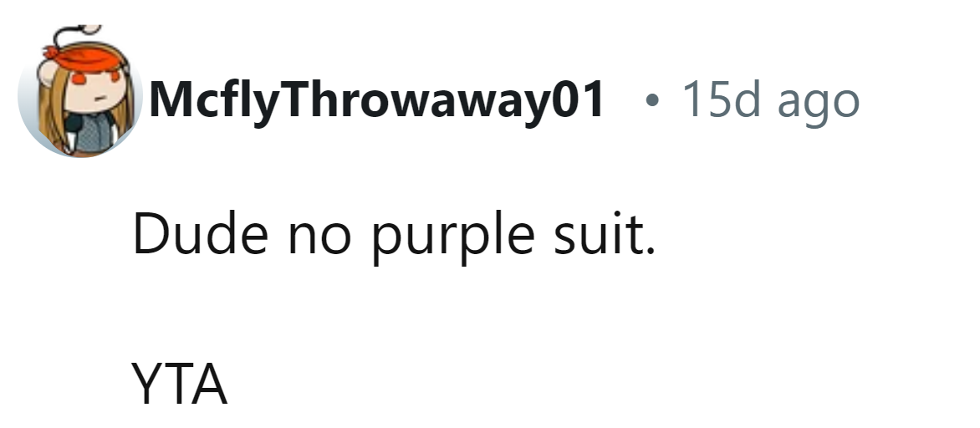Click the YTA verdict text
The width and height of the screenshot is (980, 428).
click(x=179, y=384)
